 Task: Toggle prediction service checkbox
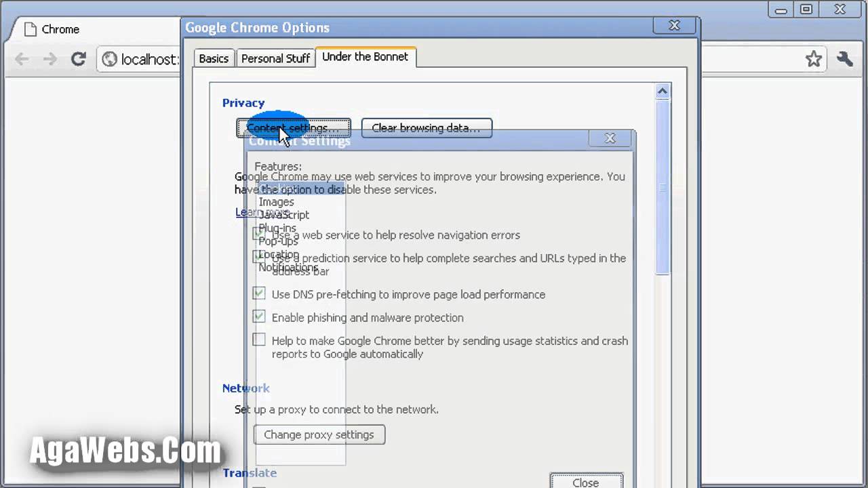259,257
